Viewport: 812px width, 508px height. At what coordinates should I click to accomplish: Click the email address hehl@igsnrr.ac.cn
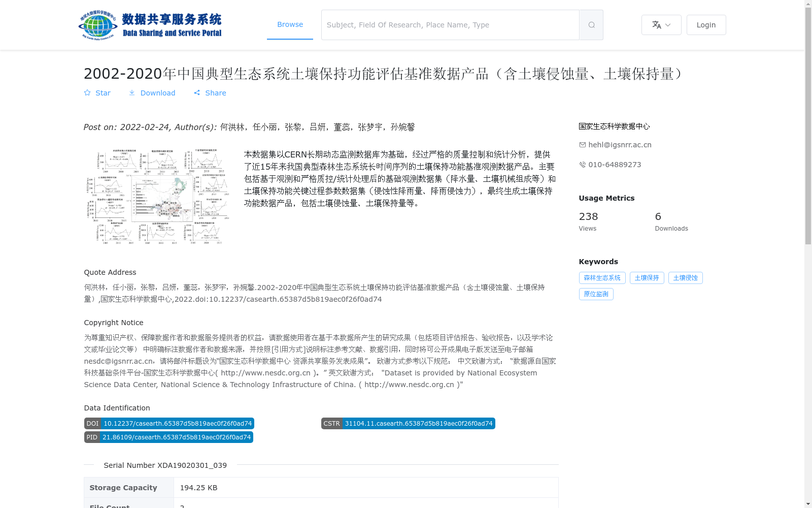coord(620,145)
